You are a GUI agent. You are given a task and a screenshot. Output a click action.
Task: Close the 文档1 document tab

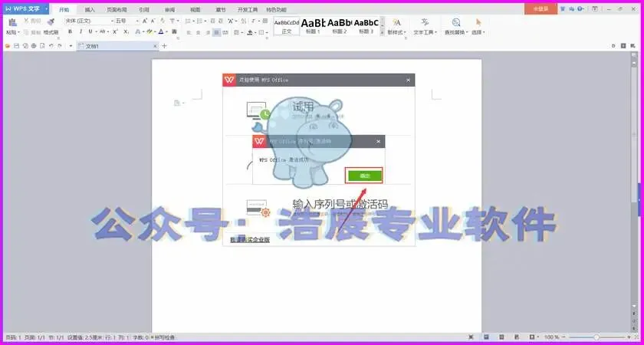pos(155,46)
